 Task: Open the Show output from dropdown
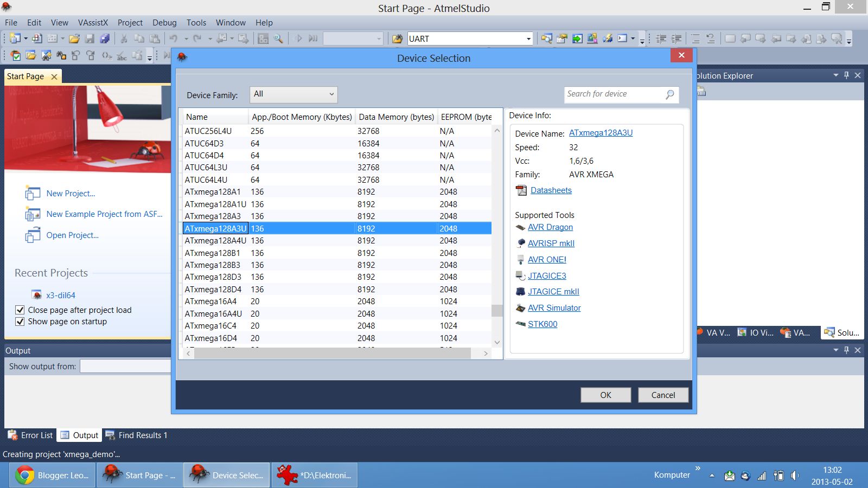(x=125, y=366)
